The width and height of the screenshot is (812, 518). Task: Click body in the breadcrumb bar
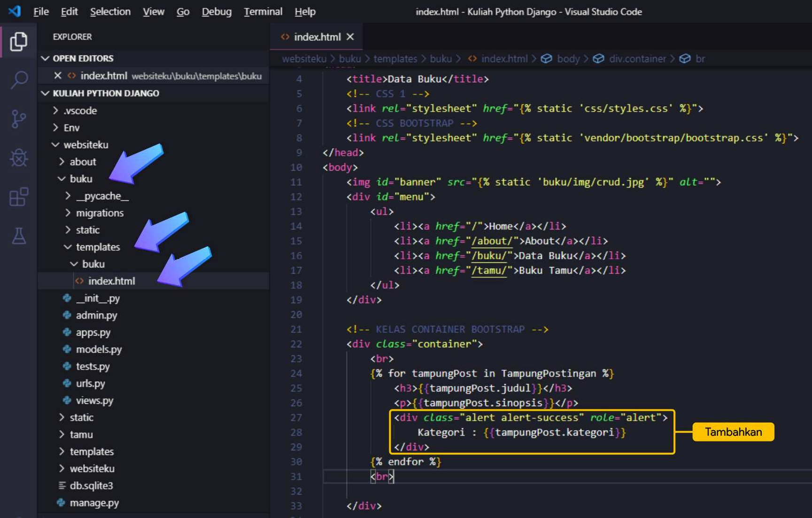click(x=567, y=58)
